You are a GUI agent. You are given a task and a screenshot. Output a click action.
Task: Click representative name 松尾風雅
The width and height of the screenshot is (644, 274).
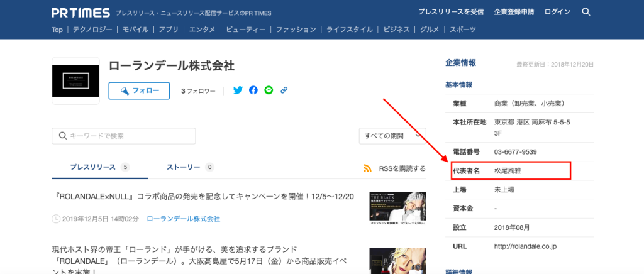coord(508,171)
